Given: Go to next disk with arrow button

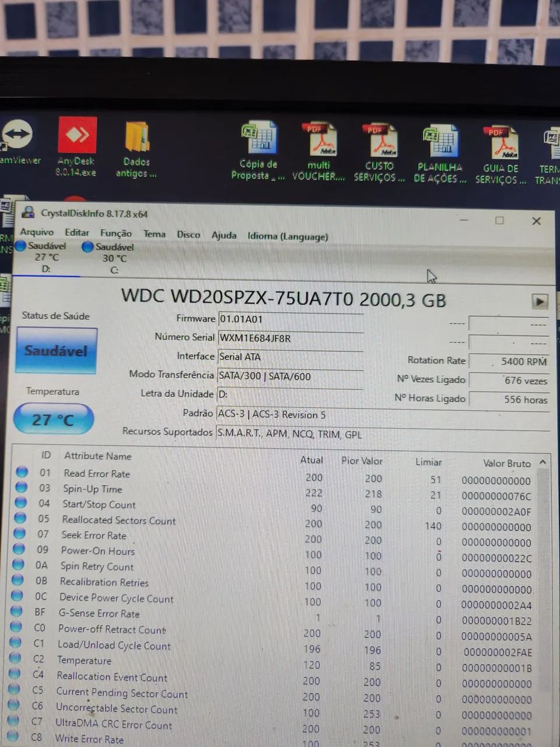Looking at the screenshot, I should [540, 301].
